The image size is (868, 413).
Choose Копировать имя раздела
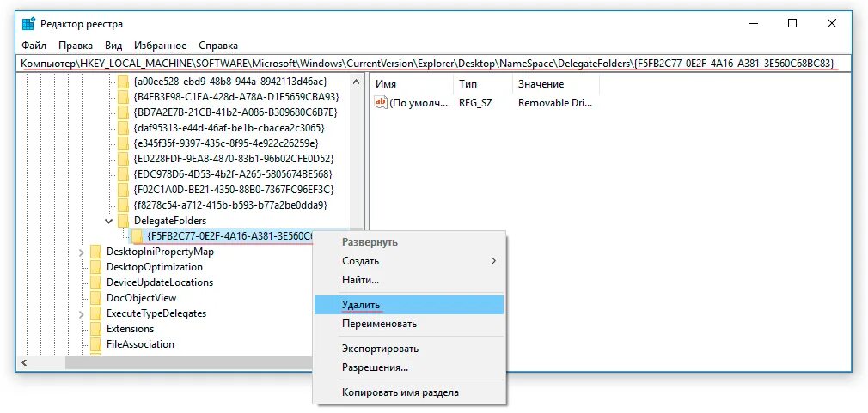coord(408,393)
